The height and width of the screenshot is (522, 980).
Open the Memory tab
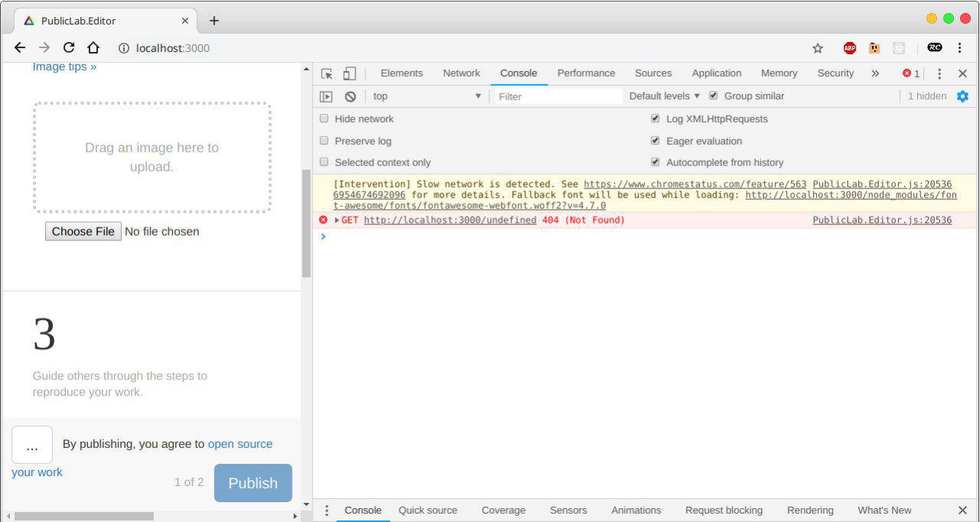coord(779,73)
